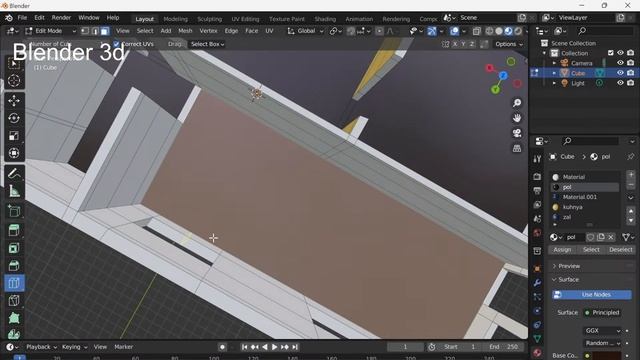The height and width of the screenshot is (360, 640).
Task: Switch to Modeling workspace tab
Action: tap(176, 19)
